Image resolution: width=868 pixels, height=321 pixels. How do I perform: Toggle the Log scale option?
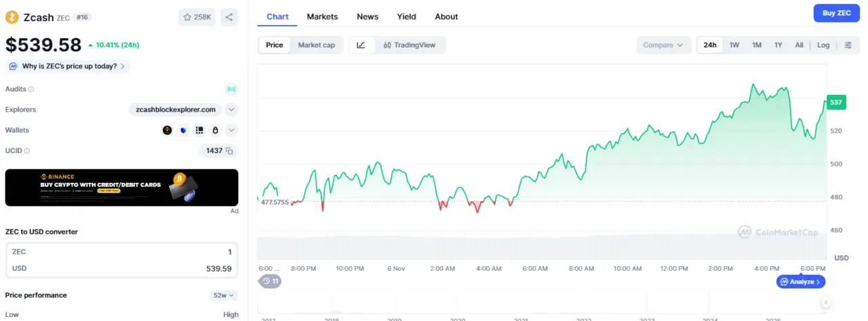(x=823, y=45)
